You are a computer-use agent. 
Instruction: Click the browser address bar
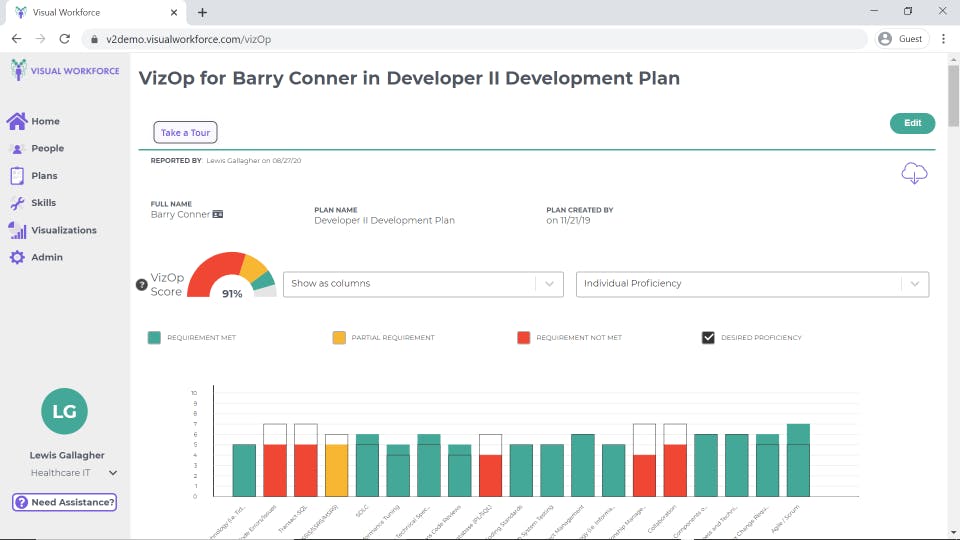click(x=470, y=39)
